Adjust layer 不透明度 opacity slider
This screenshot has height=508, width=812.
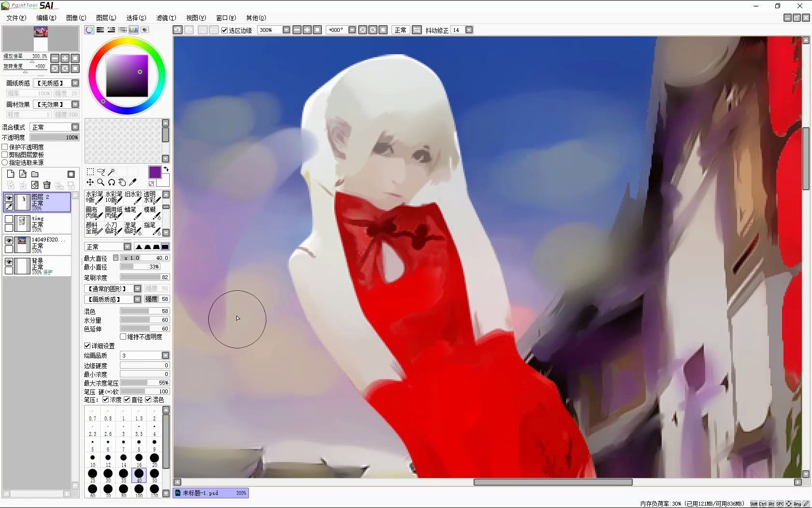54,137
